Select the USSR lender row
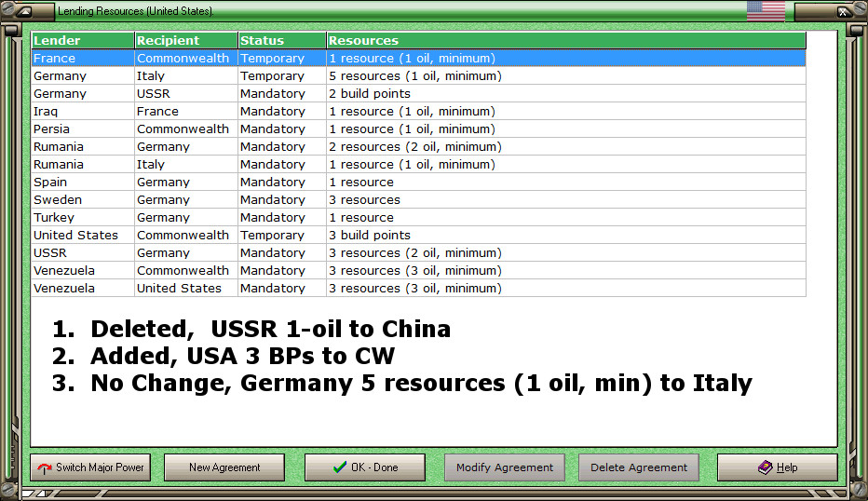The height and width of the screenshot is (501, 868). coord(418,253)
